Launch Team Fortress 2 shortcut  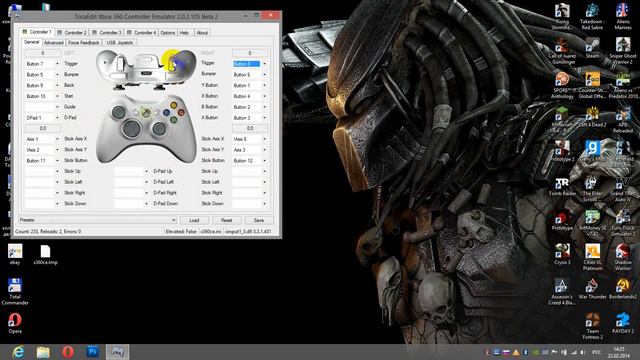coord(592,326)
